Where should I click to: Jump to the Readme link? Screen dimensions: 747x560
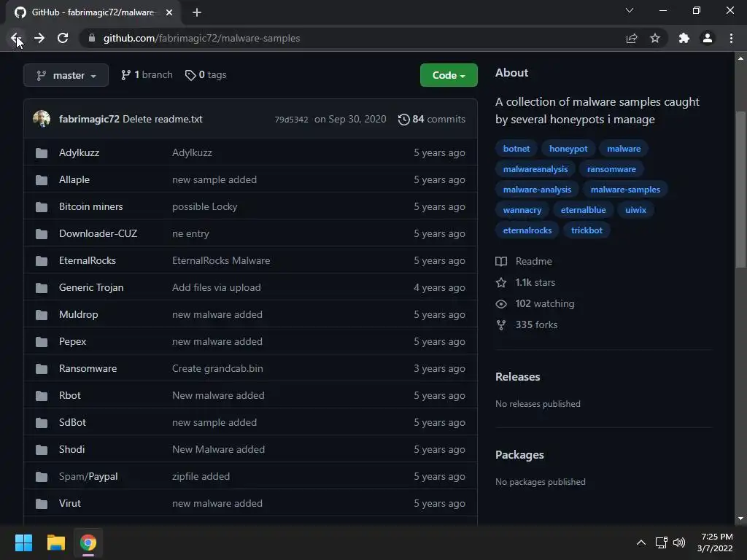click(x=524, y=262)
